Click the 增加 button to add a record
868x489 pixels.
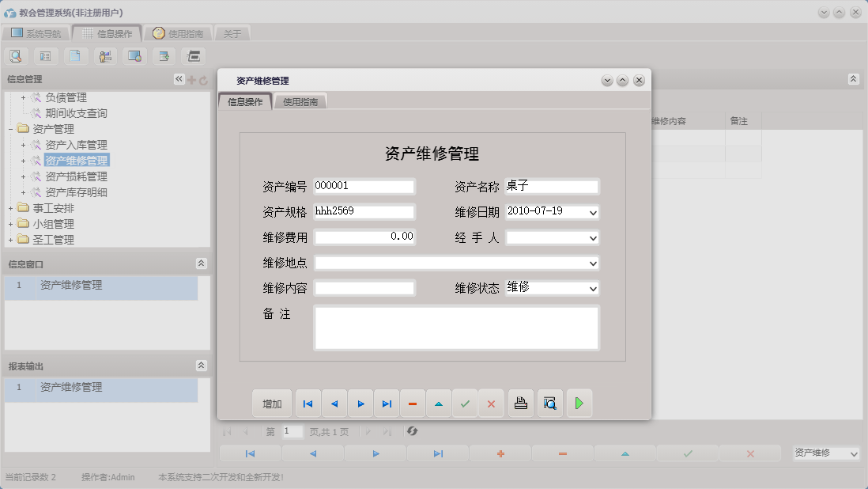coord(272,404)
